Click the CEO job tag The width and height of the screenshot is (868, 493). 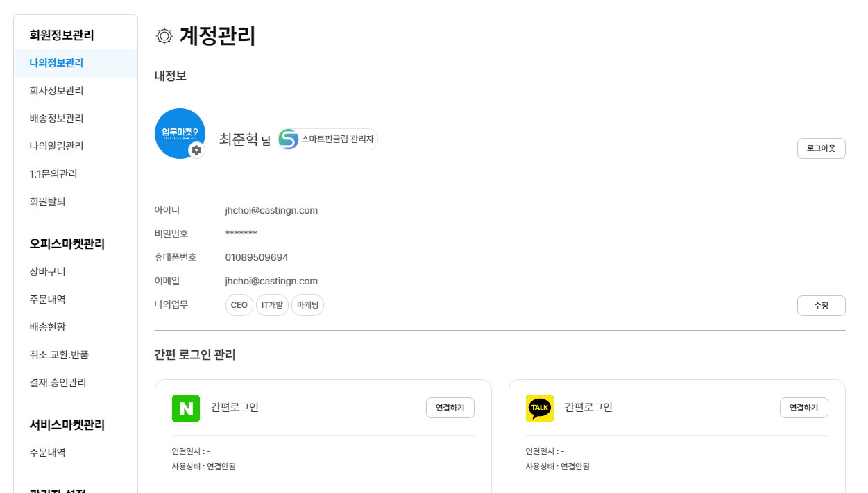[239, 305]
